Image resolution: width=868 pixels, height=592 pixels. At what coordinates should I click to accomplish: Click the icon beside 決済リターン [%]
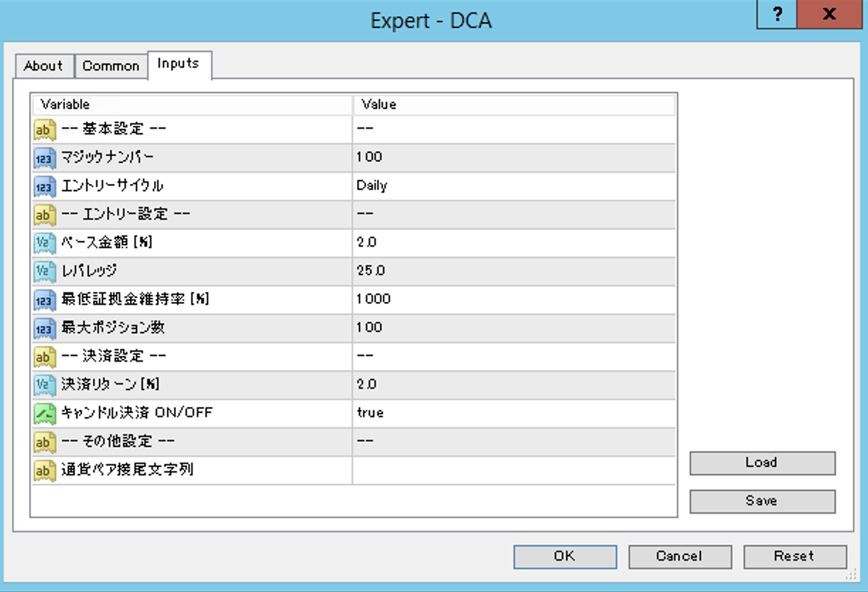45,385
